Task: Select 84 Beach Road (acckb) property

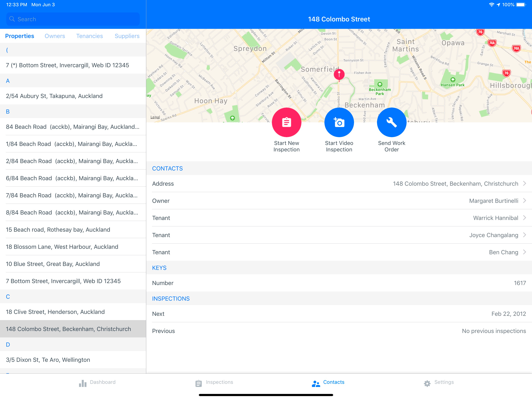Action: coord(73,127)
